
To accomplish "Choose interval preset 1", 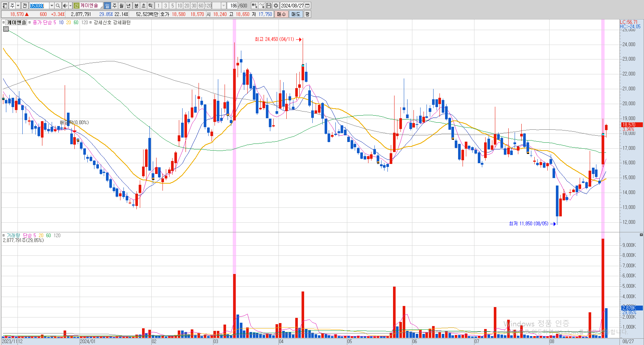I will point(158,6).
